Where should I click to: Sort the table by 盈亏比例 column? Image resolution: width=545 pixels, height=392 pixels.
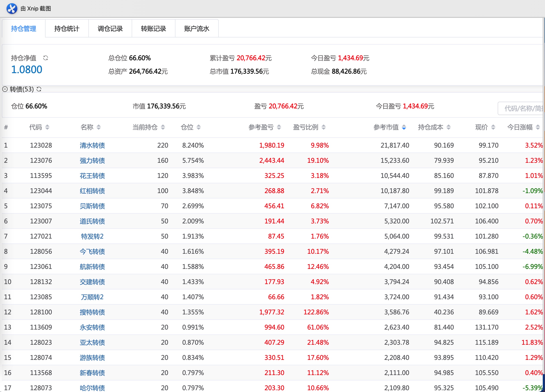tap(323, 127)
